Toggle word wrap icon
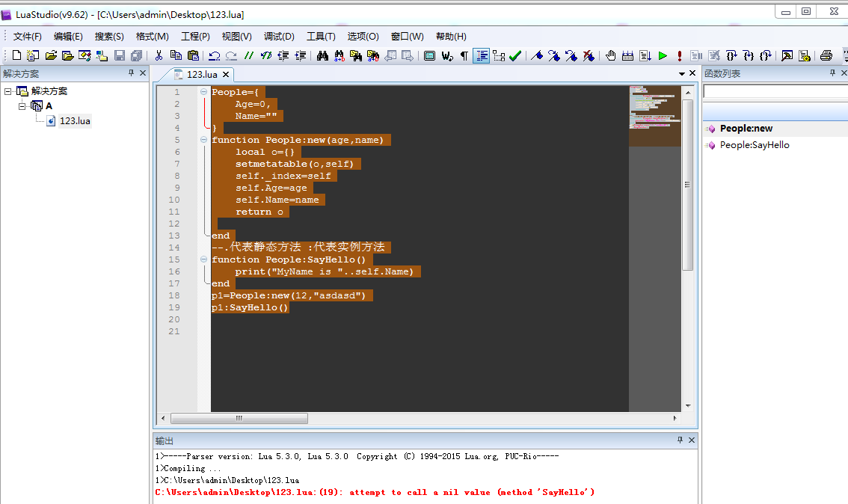Screen dimensions: 848x504 point(447,55)
